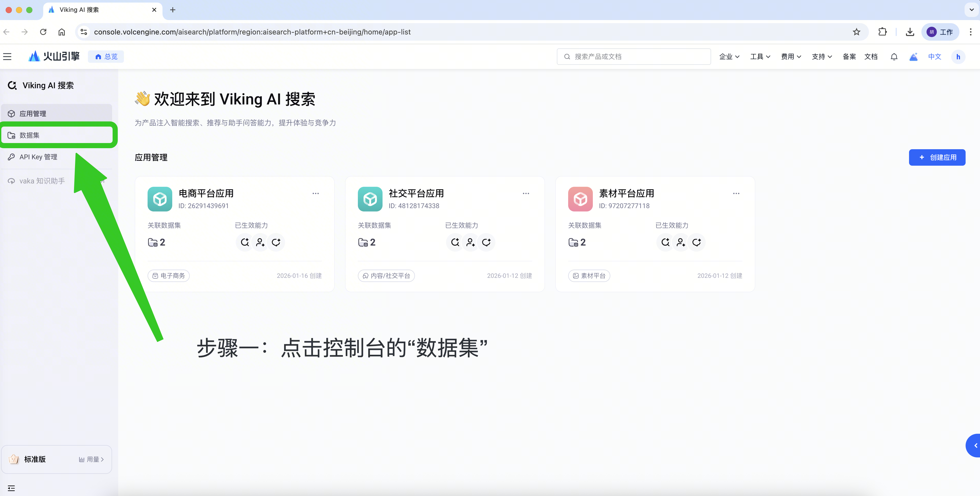Click the notification bell icon
This screenshot has height=496, width=980.
coord(894,57)
